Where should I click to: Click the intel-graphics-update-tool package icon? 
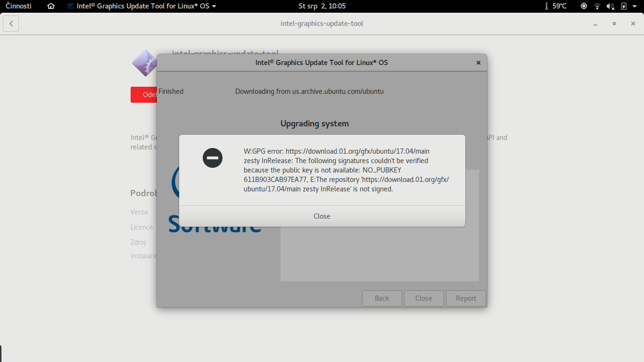(144, 63)
